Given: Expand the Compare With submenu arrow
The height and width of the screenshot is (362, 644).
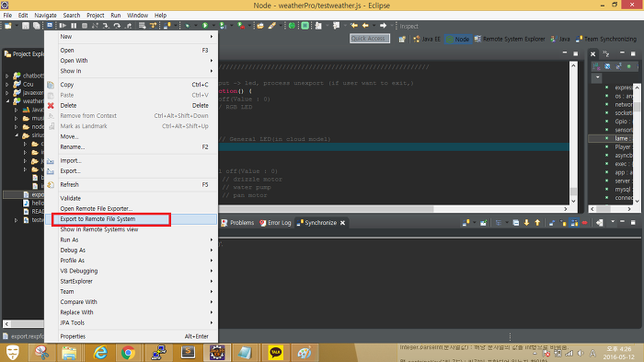Looking at the screenshot, I should click(212, 302).
